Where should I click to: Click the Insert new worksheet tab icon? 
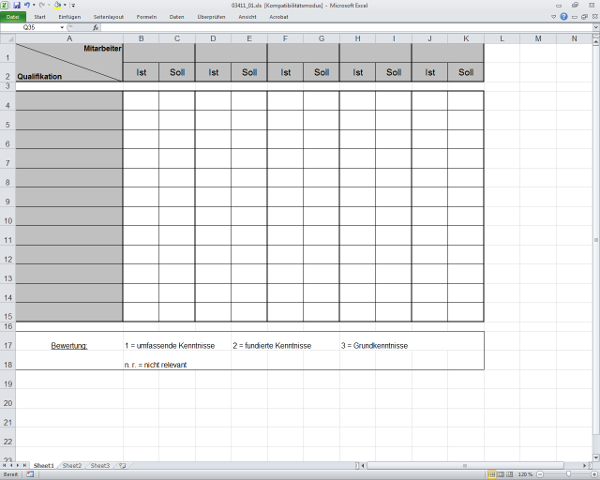tap(122, 466)
